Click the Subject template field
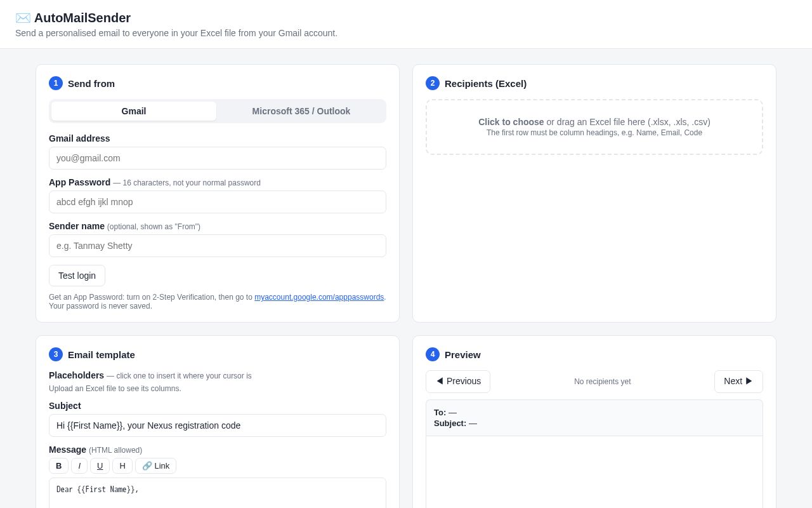Viewport: 812px width, 508px height. [x=218, y=425]
